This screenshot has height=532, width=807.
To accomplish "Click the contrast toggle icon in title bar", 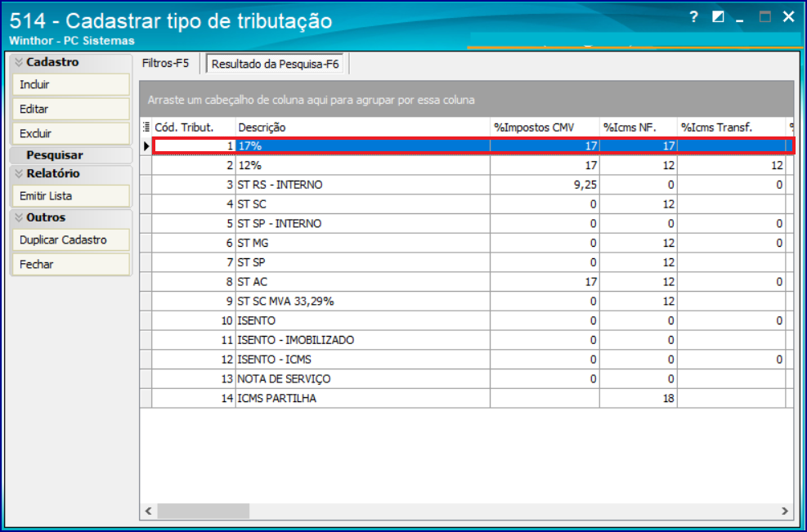I will pos(718,17).
